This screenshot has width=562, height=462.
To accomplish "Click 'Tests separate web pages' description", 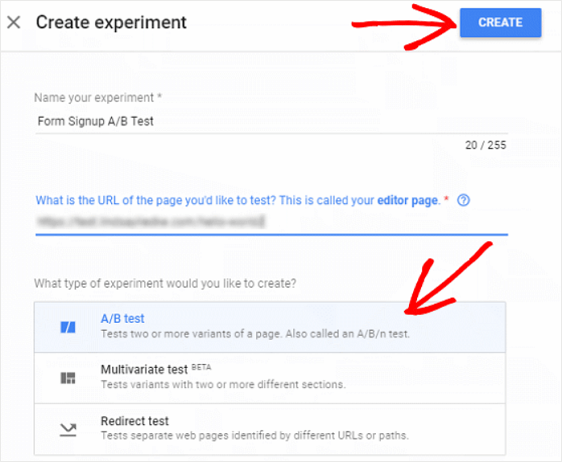I will (x=254, y=435).
